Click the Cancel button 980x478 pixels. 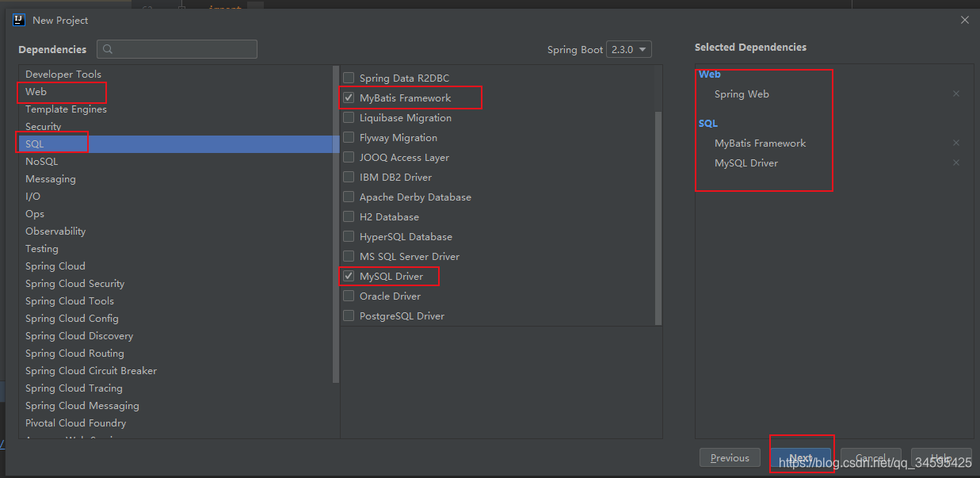pyautogui.click(x=871, y=457)
